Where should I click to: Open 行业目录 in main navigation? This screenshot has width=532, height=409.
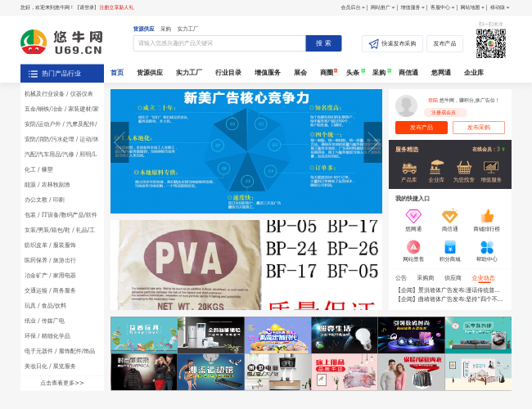point(228,73)
